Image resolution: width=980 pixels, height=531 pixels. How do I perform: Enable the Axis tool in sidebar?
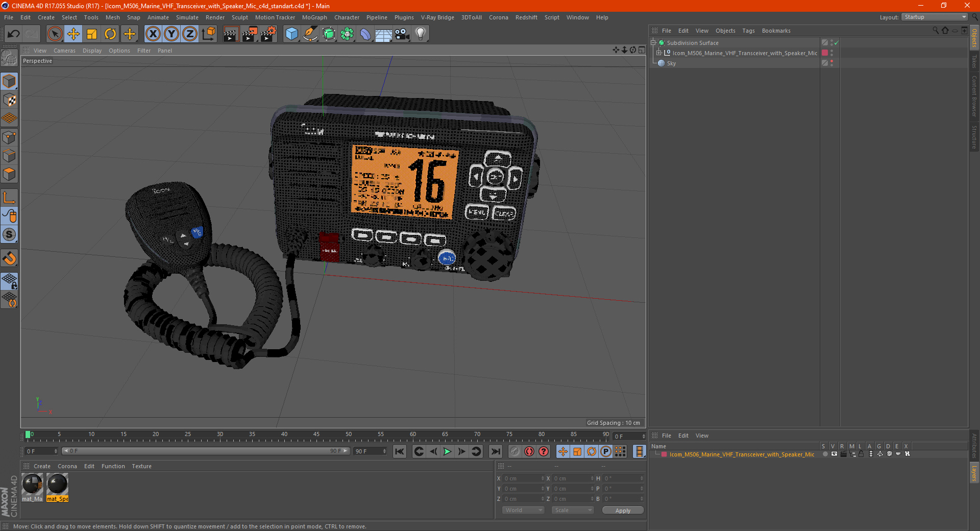[x=9, y=198]
